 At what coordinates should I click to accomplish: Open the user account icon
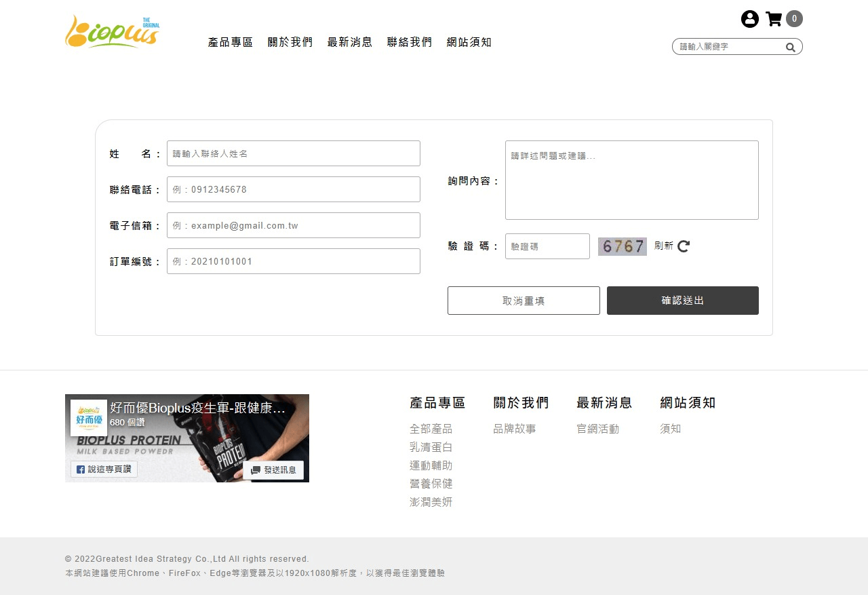tap(749, 19)
